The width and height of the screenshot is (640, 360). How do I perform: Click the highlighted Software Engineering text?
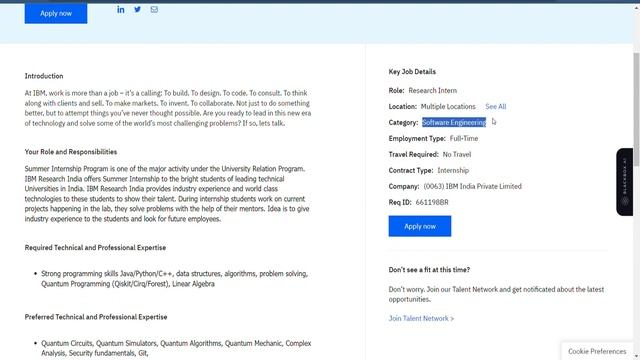[454, 122]
